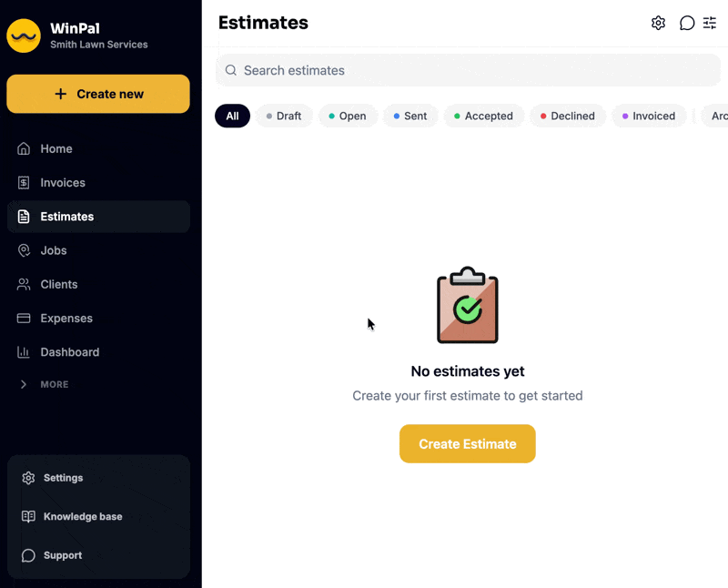
Task: Open the settings gear icon in header
Action: pos(658,23)
